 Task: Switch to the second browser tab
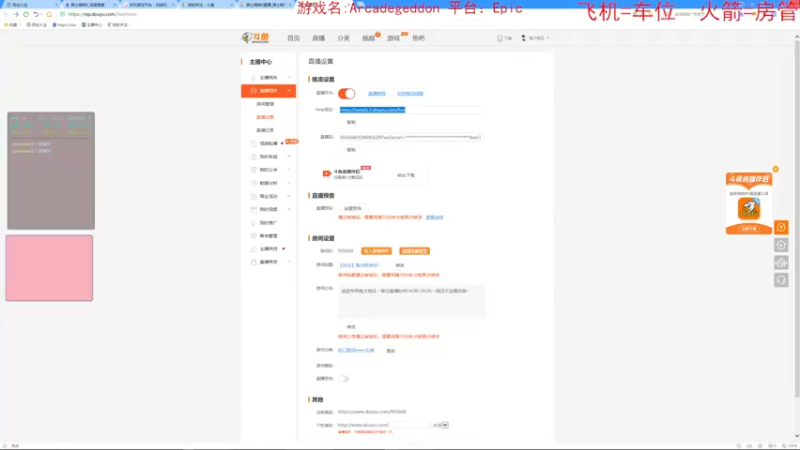89,5
